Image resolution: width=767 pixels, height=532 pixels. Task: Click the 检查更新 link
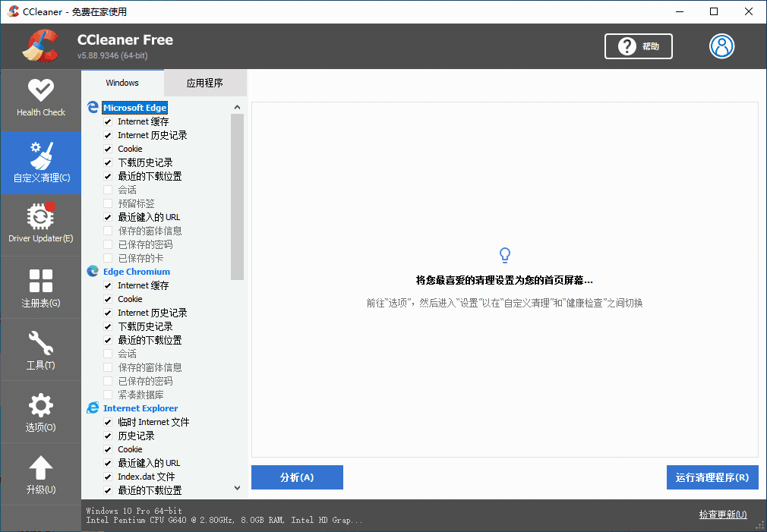point(721,514)
